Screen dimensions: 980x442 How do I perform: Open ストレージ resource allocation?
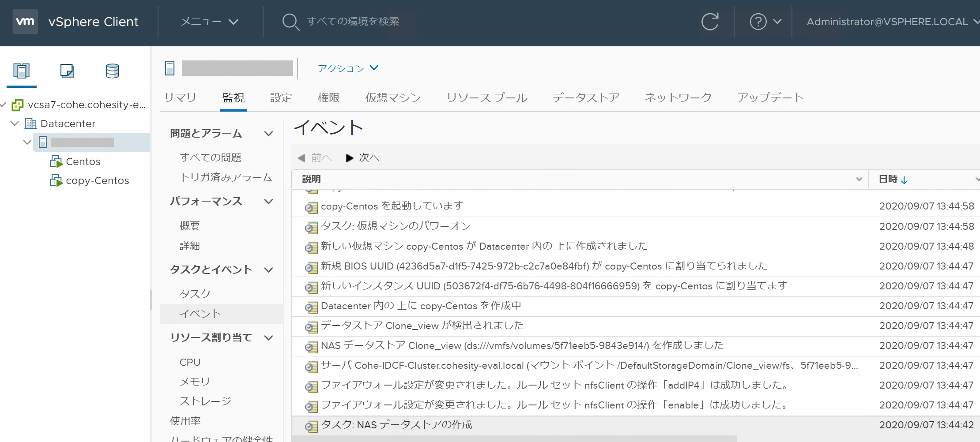click(205, 401)
